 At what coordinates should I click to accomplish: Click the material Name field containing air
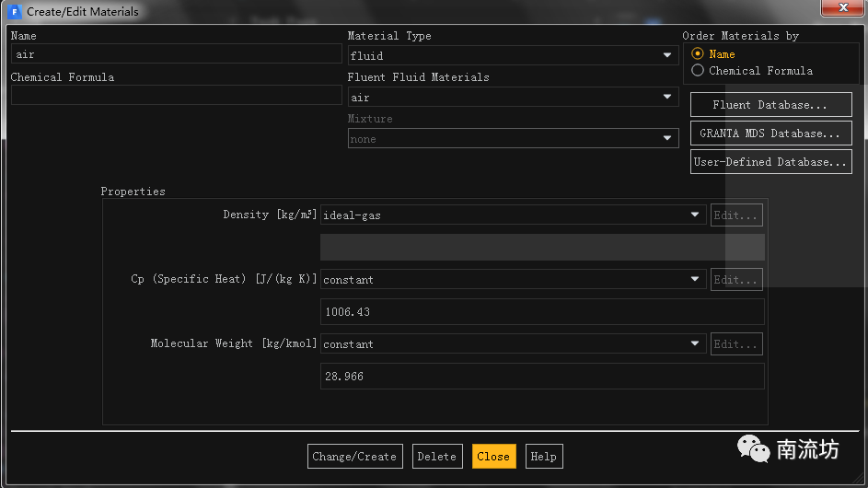click(x=176, y=54)
